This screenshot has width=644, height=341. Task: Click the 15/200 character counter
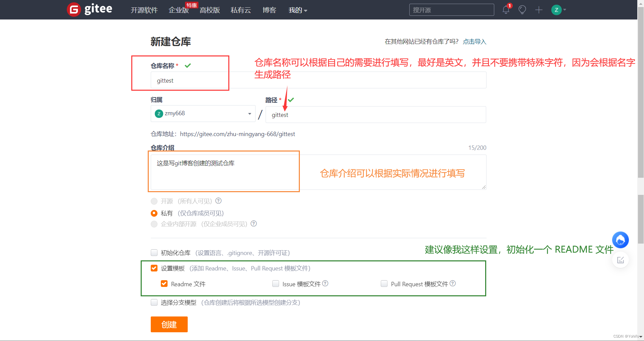pos(477,148)
